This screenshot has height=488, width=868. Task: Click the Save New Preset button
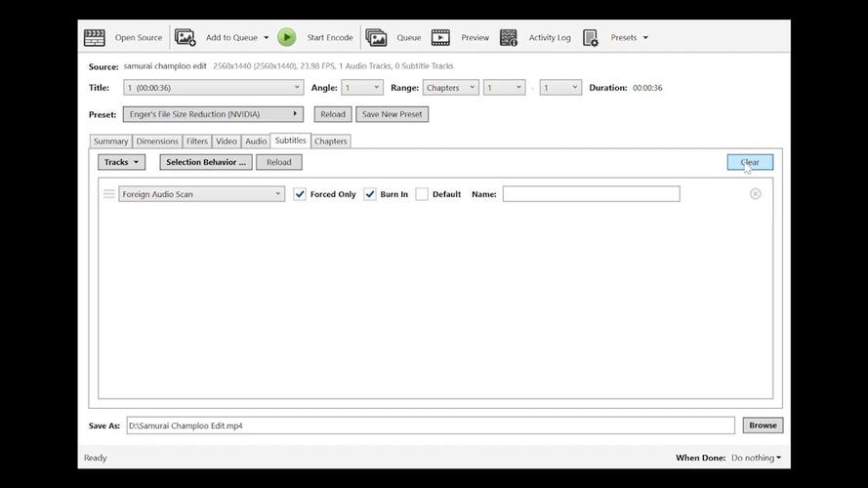pyautogui.click(x=392, y=114)
